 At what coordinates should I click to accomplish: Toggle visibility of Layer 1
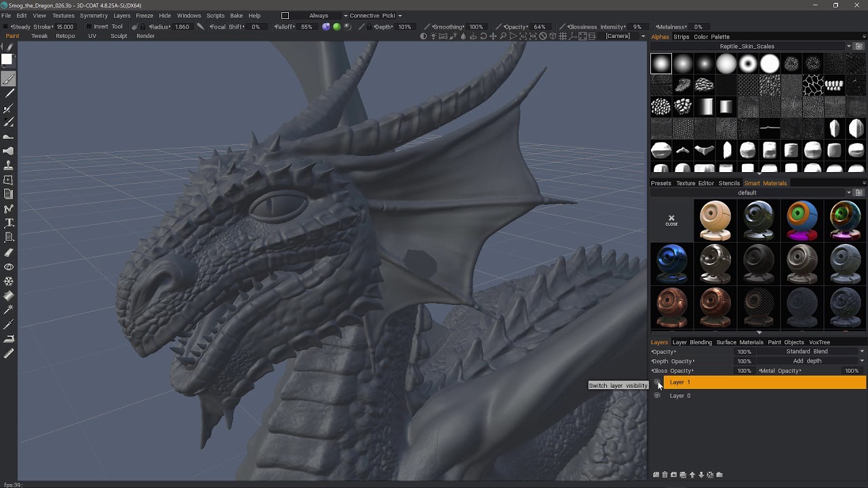coord(656,382)
